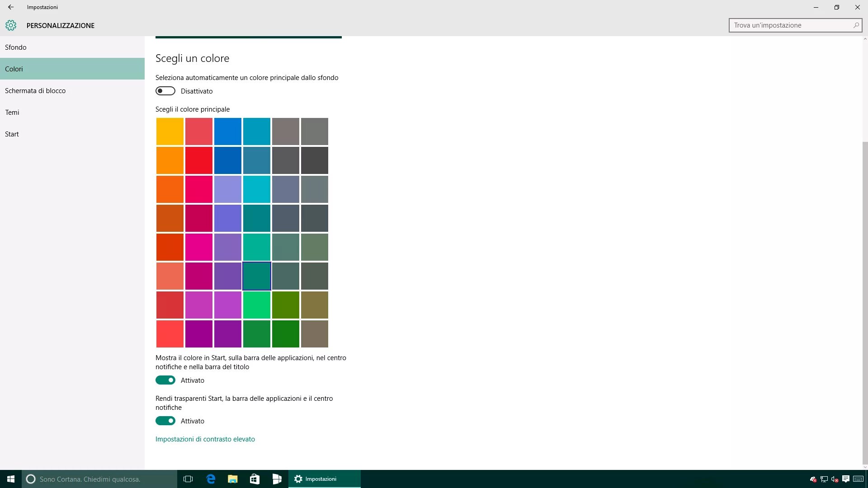868x488 pixels.
Task: Open Task View from the taskbar
Action: point(188,479)
